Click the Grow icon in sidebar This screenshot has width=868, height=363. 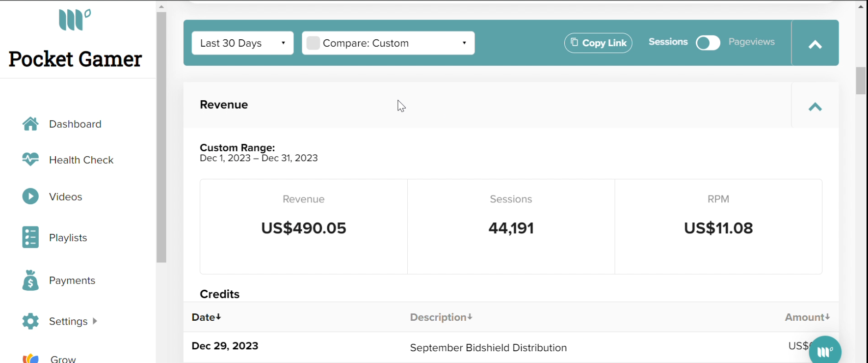click(30, 358)
